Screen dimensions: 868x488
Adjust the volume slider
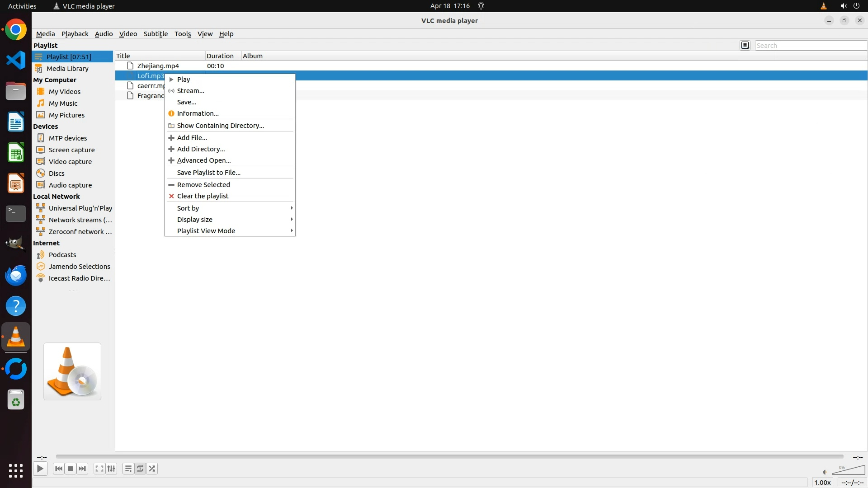[849, 470]
